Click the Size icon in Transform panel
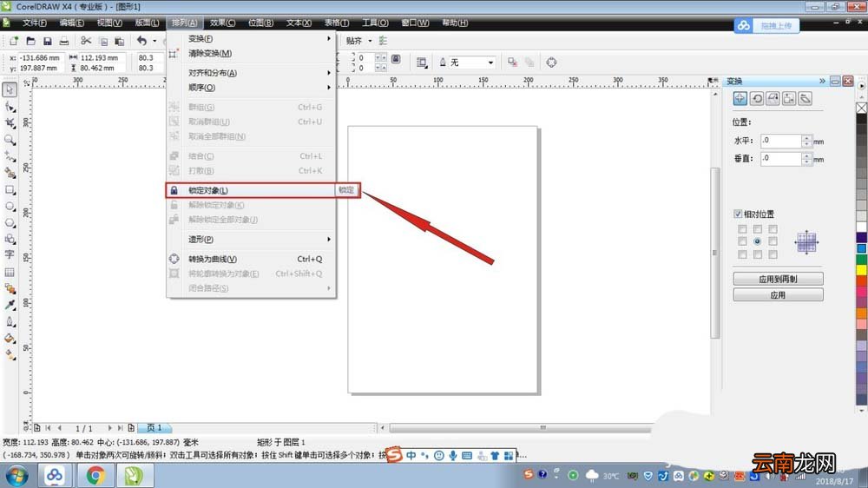This screenshot has width=868, height=488. pyautogui.click(x=789, y=99)
